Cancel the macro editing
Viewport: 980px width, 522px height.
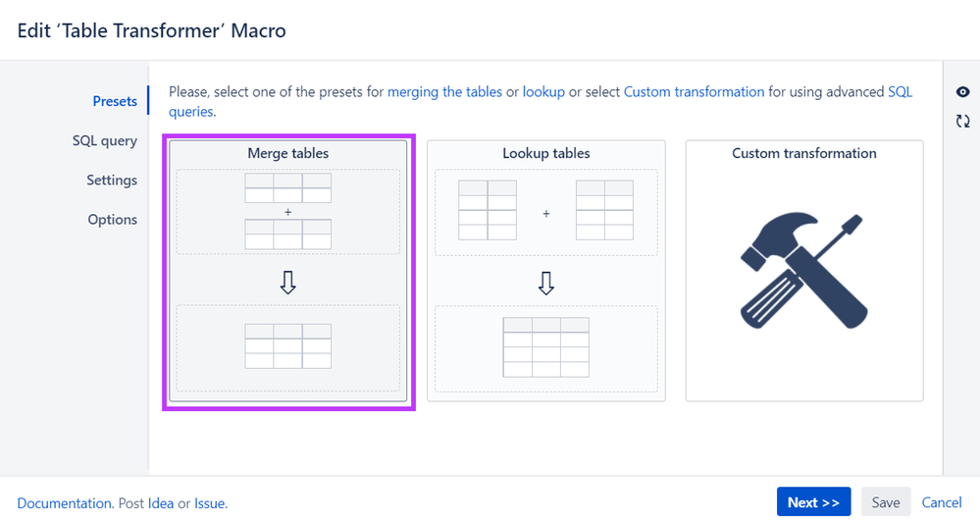[x=942, y=502]
